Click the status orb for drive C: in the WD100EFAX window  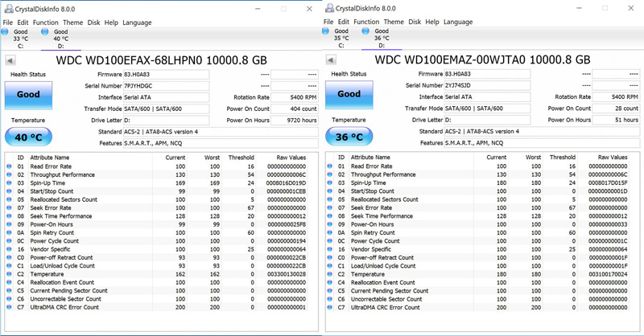pos(6,31)
